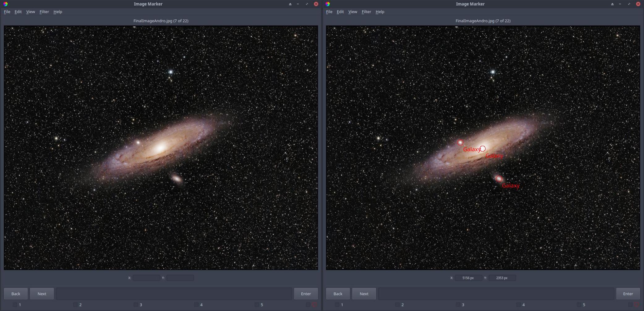
Task: Click small satellite galaxy in left window image
Action: click(177, 179)
